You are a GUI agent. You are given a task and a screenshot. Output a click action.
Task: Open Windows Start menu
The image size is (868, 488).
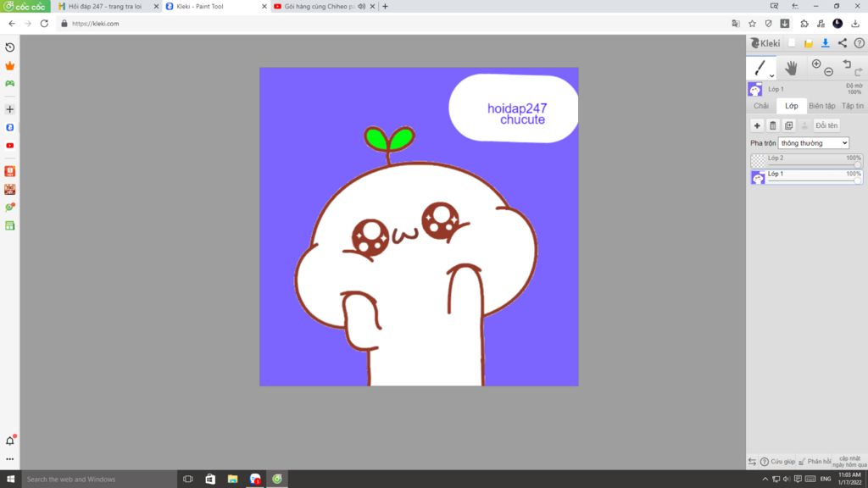[x=10, y=480]
